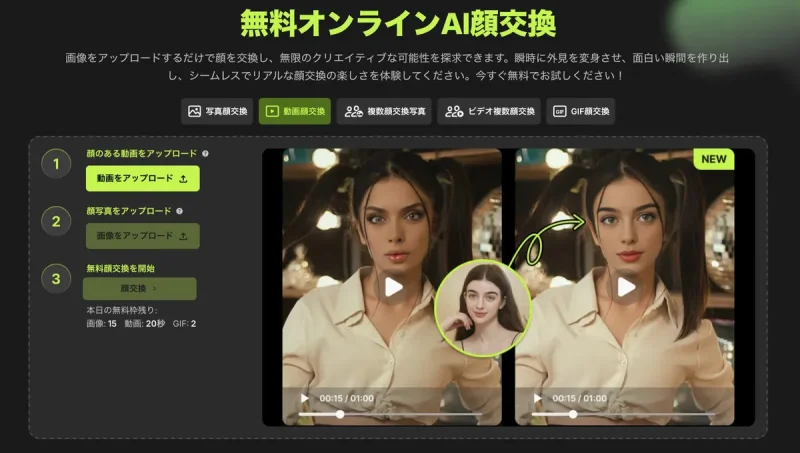Click the circular source face thumbnail
The height and width of the screenshot is (453, 800).
[x=483, y=308]
